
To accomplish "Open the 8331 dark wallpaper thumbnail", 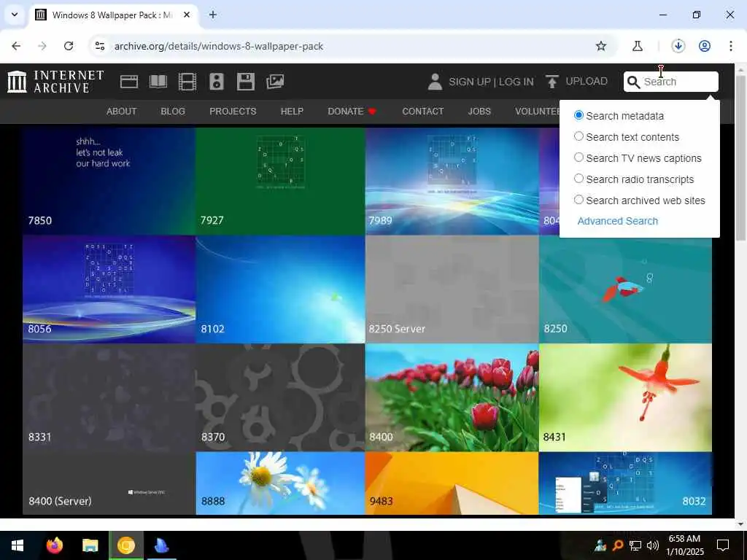I will click(x=109, y=397).
